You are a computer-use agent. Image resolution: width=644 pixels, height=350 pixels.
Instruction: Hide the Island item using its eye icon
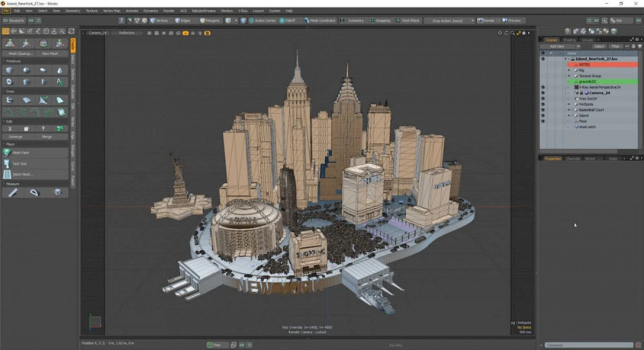pyautogui.click(x=543, y=115)
